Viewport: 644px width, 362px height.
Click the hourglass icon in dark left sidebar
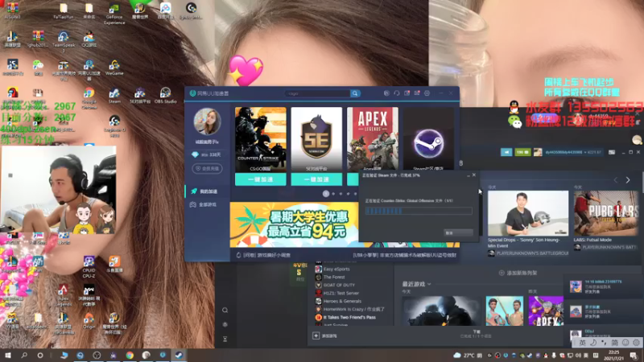pos(225,339)
